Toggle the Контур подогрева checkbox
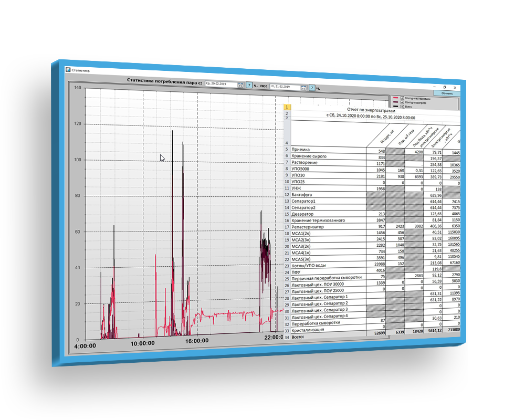 pyautogui.click(x=402, y=102)
